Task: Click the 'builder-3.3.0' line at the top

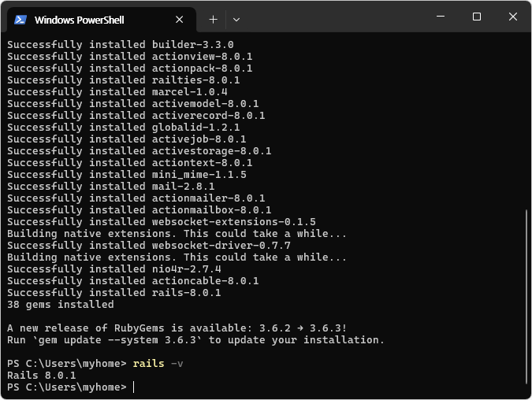Action: pos(120,45)
